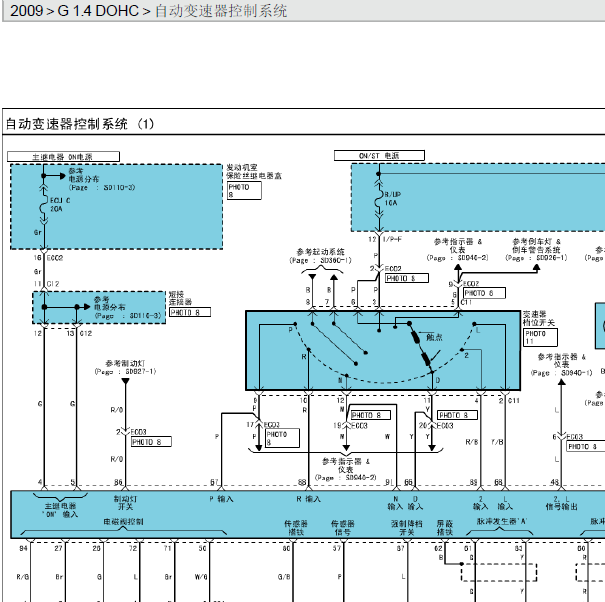
Task: Click the 'Page: SD940-1' indicator reference text
Action: [561, 372]
